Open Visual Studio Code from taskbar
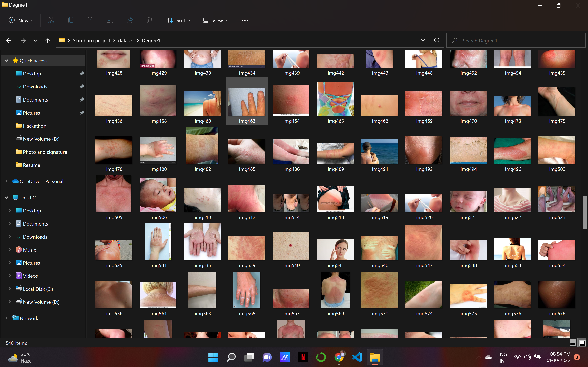The height and width of the screenshot is (367, 588). 357,357
